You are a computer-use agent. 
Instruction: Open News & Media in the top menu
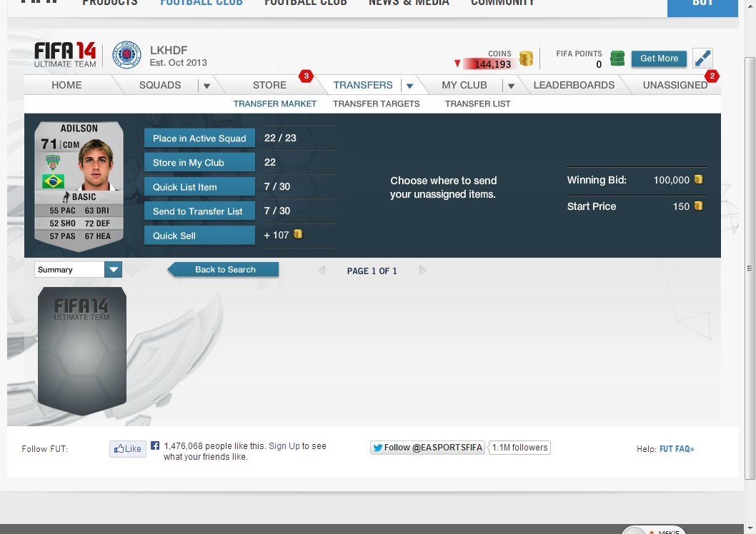click(409, 3)
